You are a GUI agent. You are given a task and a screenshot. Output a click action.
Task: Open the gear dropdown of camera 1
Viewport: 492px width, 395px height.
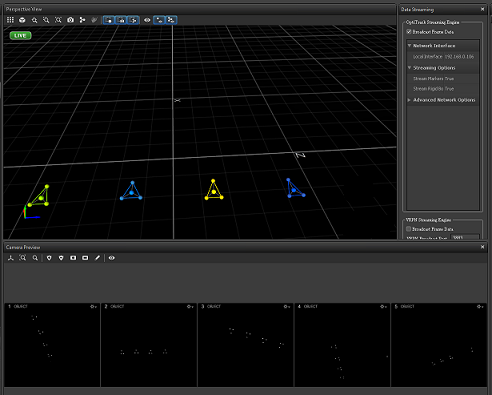93,306
